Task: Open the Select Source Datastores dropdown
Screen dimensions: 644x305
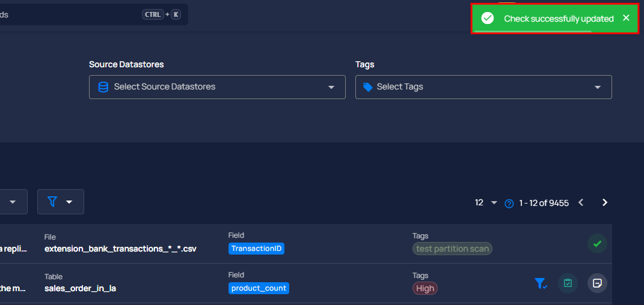Action: (217, 87)
